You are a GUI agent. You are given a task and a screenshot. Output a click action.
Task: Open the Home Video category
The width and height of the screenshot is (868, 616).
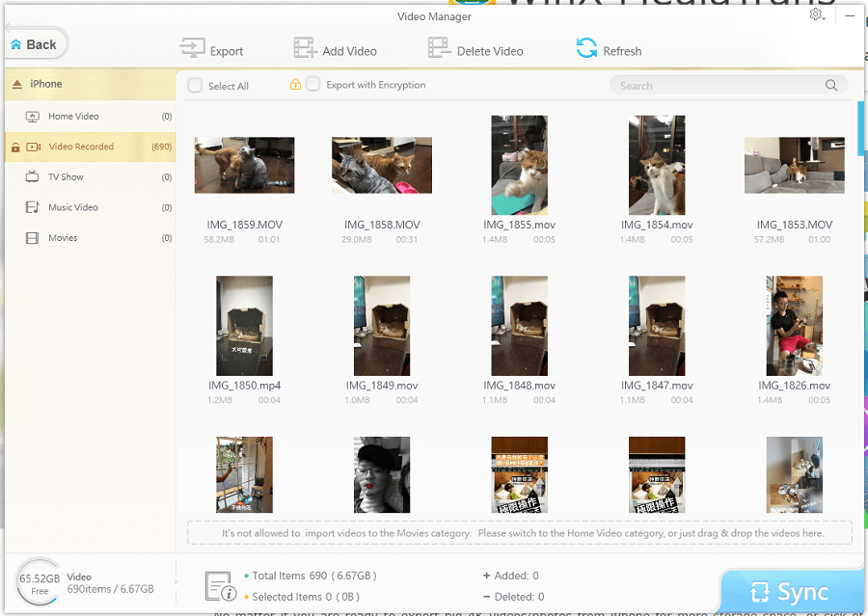click(73, 117)
